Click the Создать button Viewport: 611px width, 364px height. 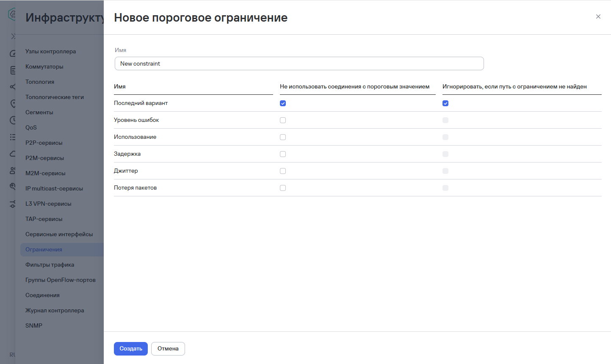[x=131, y=349]
